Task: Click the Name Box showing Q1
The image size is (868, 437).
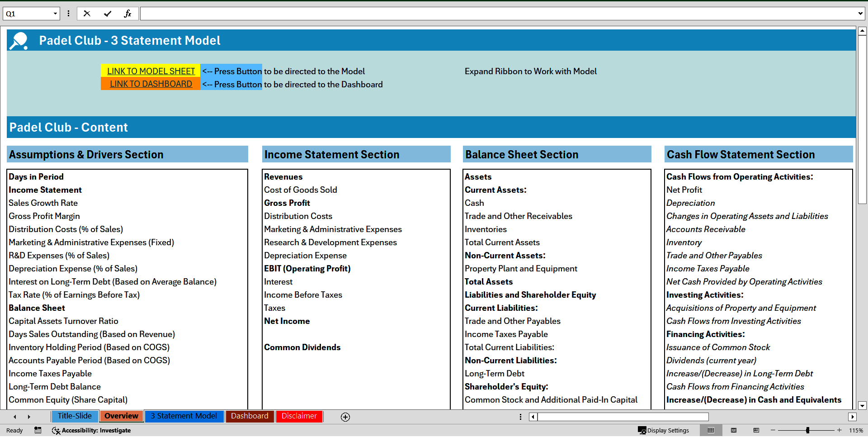Action: (27, 14)
